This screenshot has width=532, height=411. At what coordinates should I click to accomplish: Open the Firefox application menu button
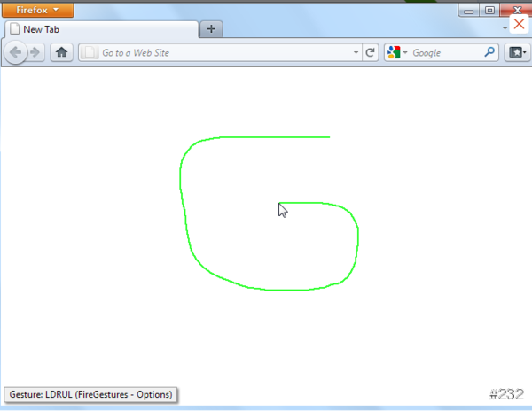[x=38, y=10]
